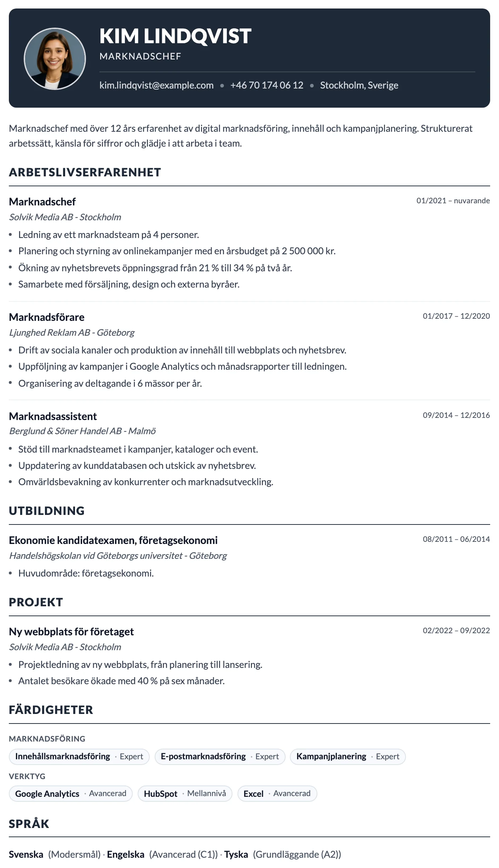Click the Ny webbplats för företaget project title
This screenshot has width=499, height=868.
[x=71, y=631]
